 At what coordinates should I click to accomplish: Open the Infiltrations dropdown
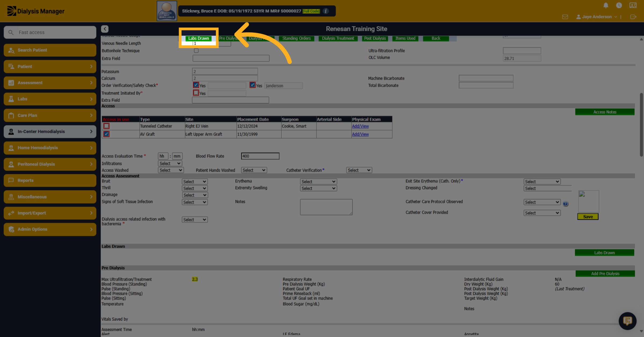click(x=170, y=163)
